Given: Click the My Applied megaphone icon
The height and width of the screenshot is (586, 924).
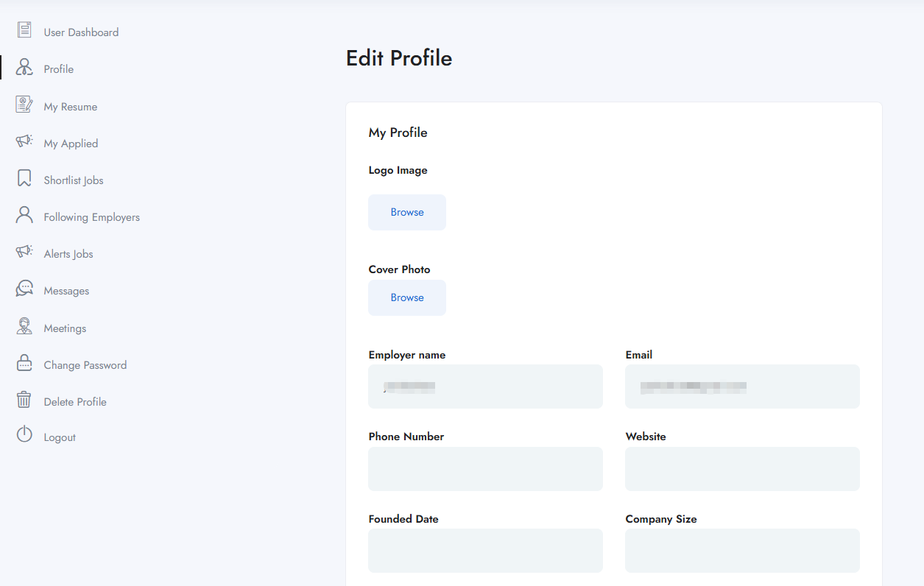Looking at the screenshot, I should point(24,141).
